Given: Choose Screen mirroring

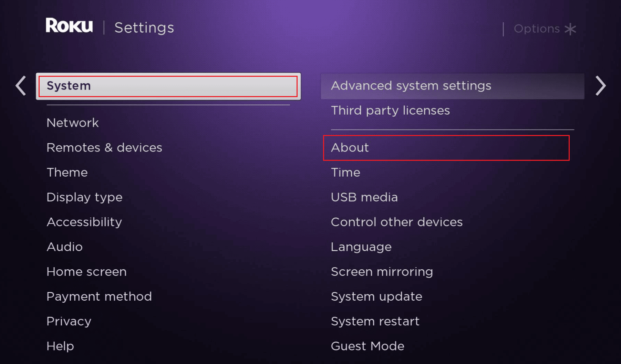Looking at the screenshot, I should [x=382, y=272].
